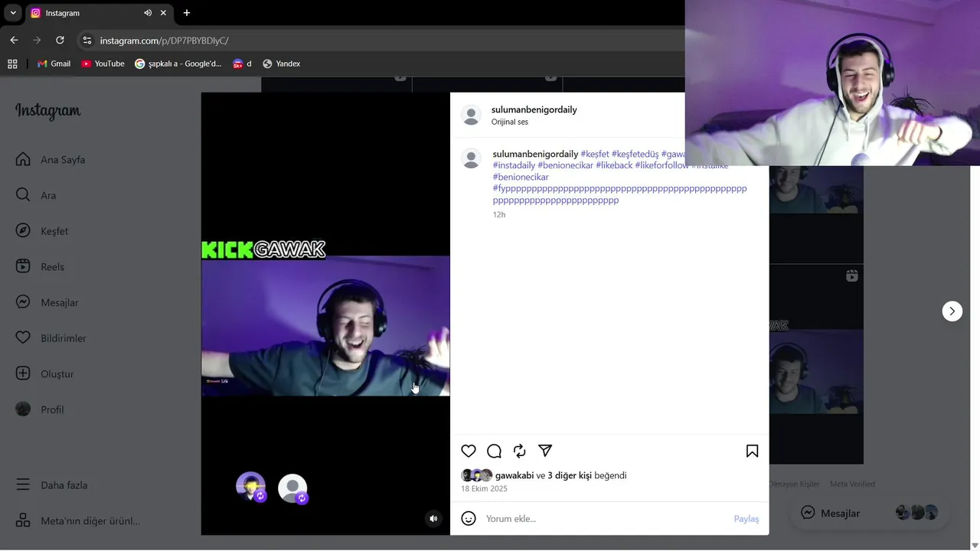Click the #likeback hashtag

(x=614, y=165)
